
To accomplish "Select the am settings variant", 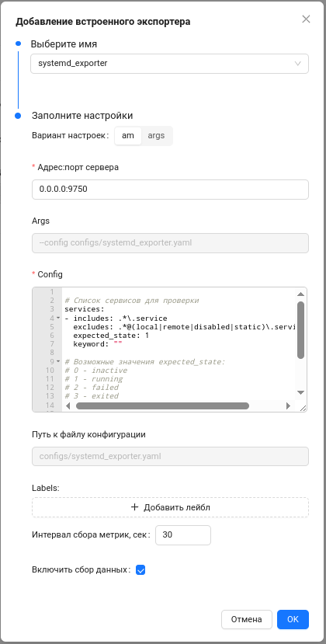I will click(x=128, y=135).
